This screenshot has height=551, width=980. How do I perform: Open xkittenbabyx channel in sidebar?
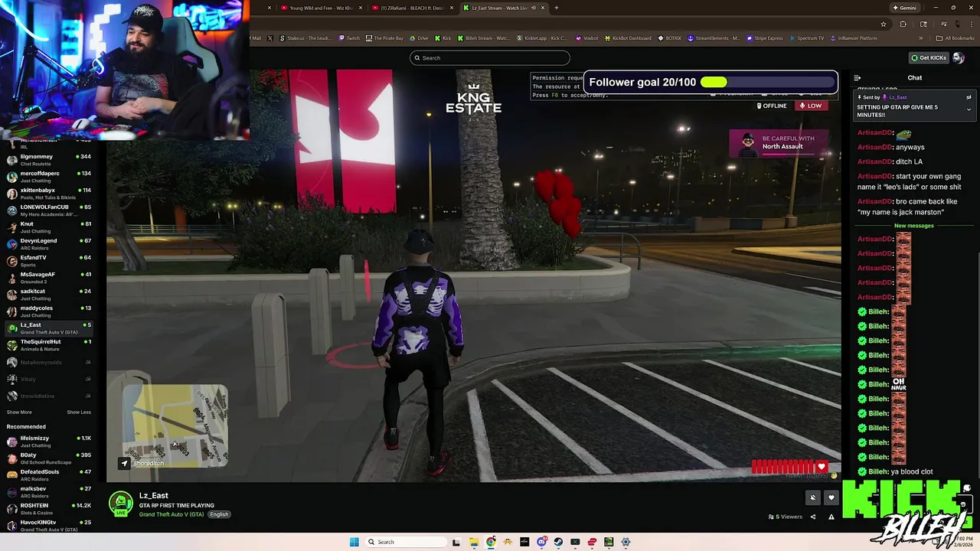(x=50, y=194)
